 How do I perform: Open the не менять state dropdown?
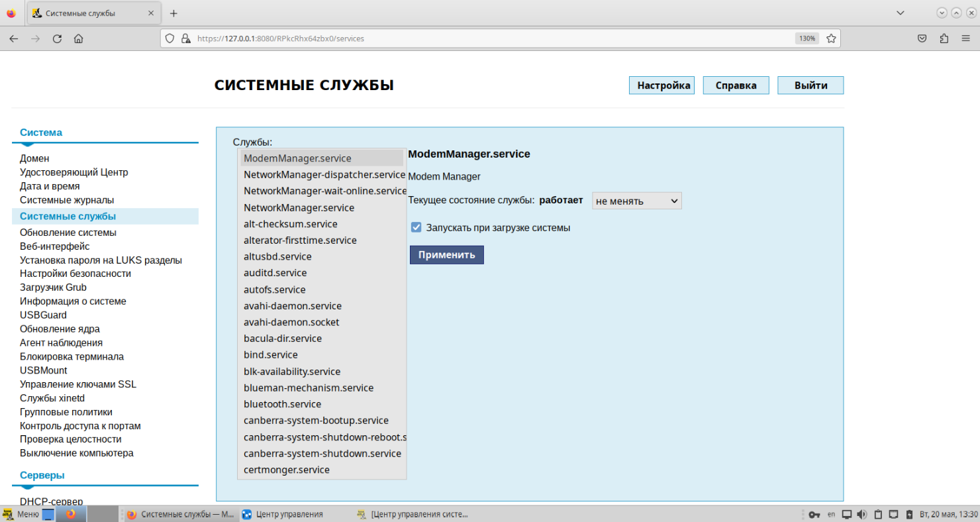click(x=636, y=201)
